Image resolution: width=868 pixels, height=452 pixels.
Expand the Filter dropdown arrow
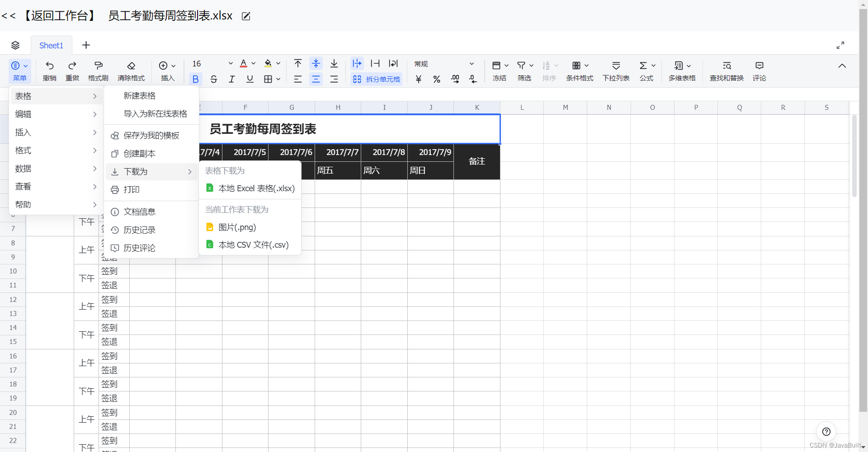click(x=531, y=66)
